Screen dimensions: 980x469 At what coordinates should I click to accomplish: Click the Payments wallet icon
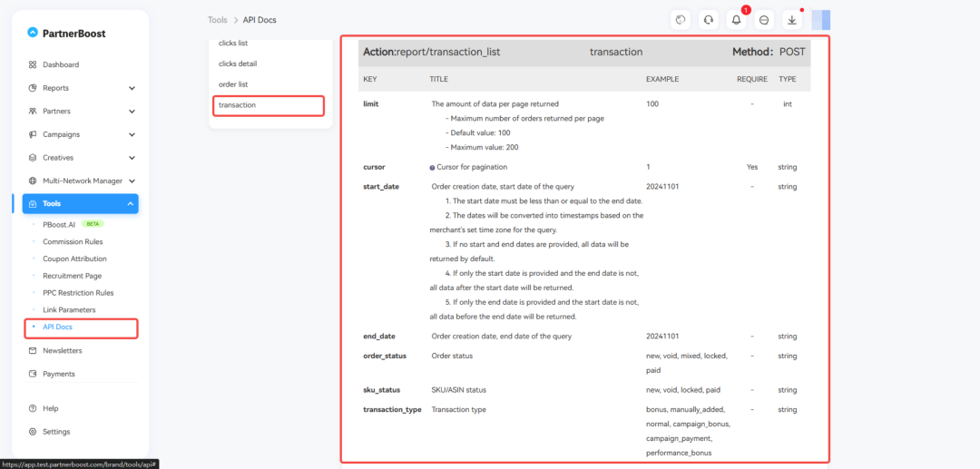[33, 374]
